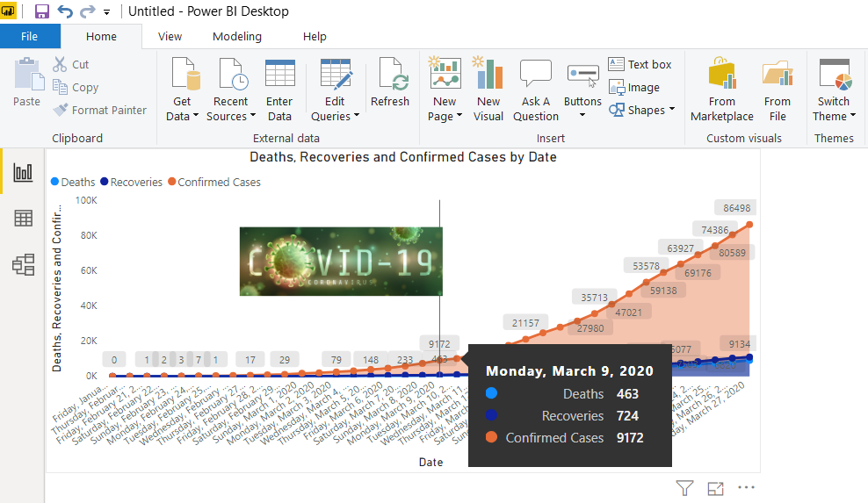
Task: Expand Recent Sources dropdown arrow
Action: [253, 116]
